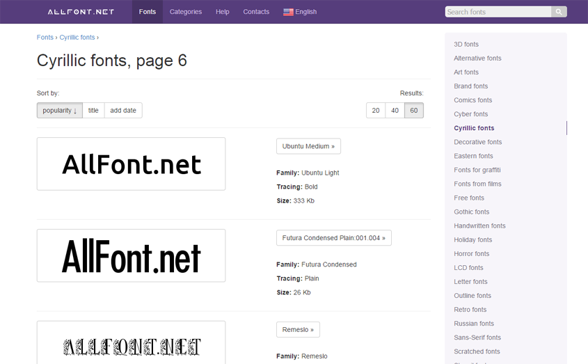Click the Ubuntu Medium font preview image

[x=131, y=164]
